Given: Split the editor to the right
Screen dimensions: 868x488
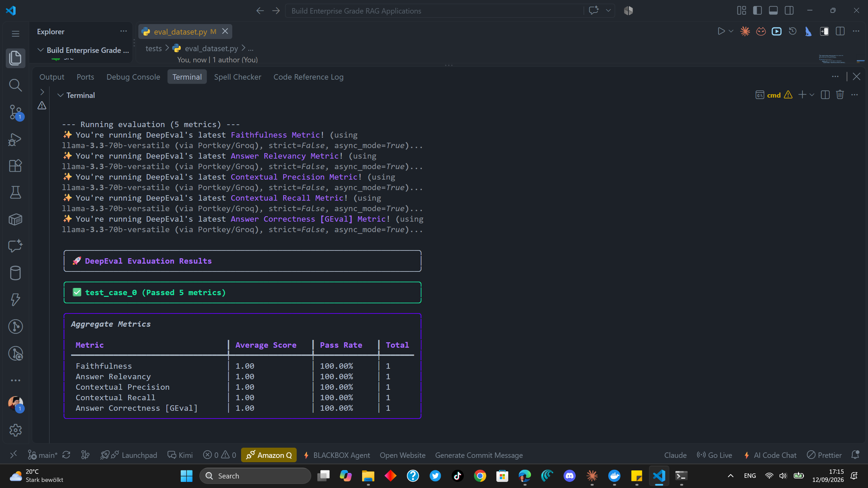Looking at the screenshot, I should [x=840, y=31].
